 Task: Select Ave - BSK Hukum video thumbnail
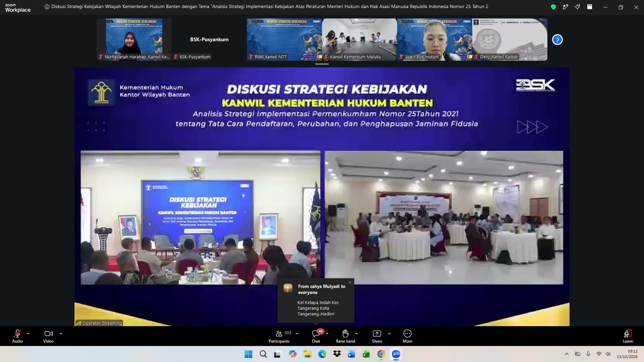click(x=435, y=39)
